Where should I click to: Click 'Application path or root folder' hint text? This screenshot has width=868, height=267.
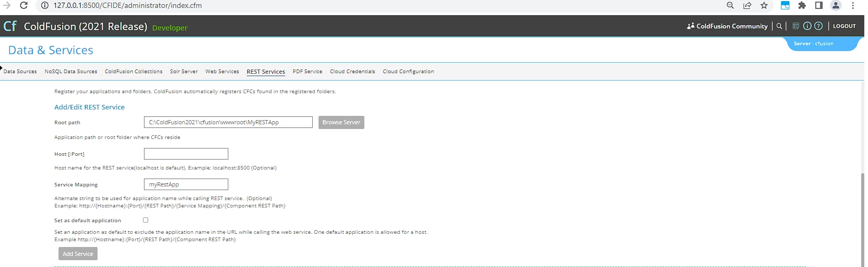coord(117,137)
